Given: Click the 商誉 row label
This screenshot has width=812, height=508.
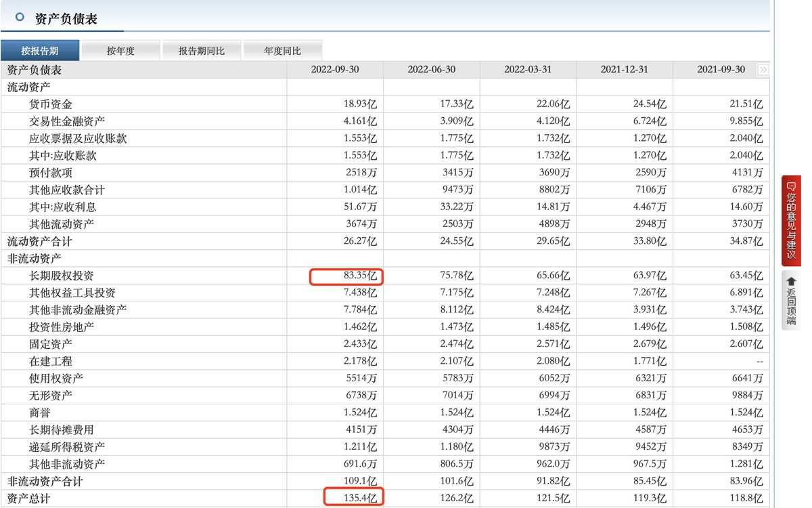Looking at the screenshot, I should [x=40, y=412].
